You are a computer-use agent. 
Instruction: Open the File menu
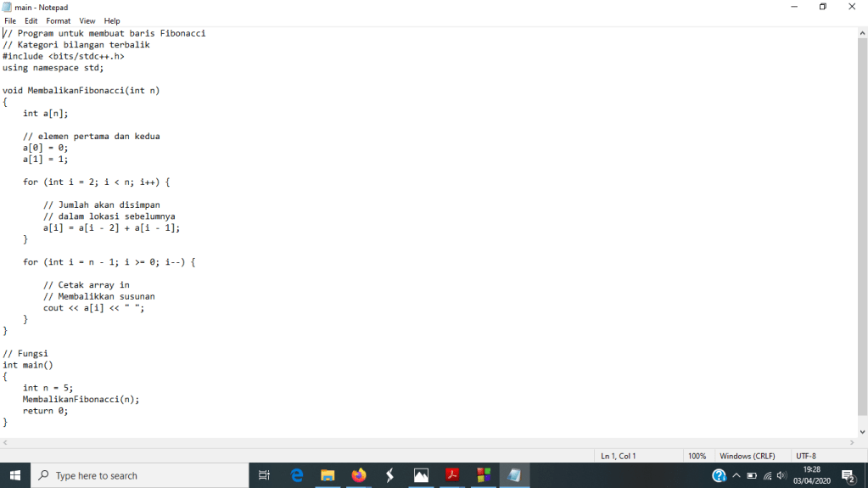coord(10,21)
